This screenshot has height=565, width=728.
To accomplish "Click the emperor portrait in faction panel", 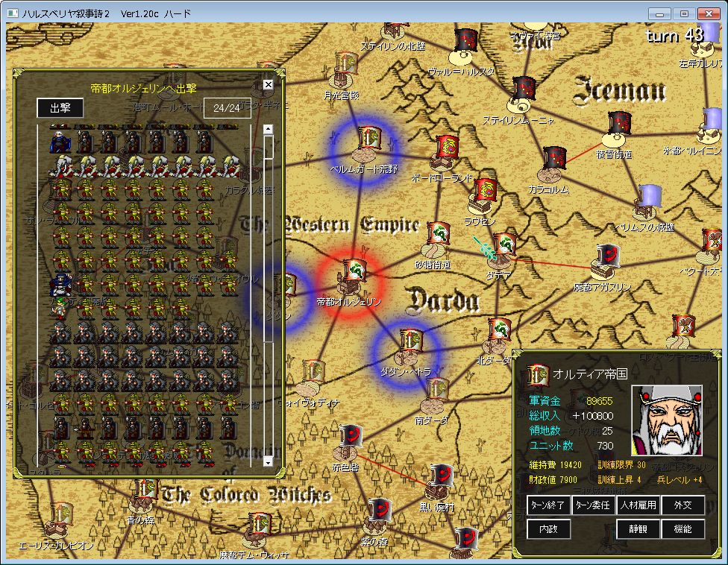I will (667, 420).
